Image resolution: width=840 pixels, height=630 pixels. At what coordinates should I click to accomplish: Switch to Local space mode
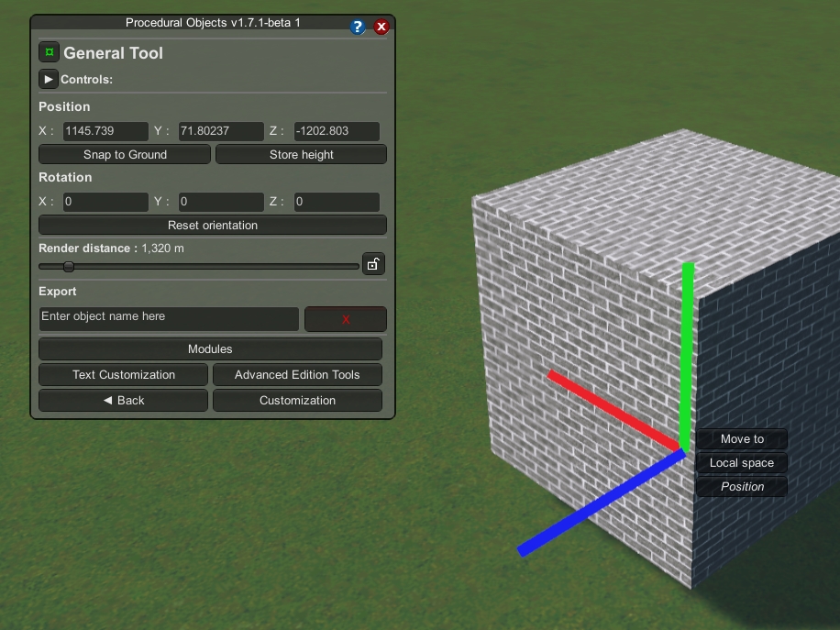pyautogui.click(x=741, y=462)
